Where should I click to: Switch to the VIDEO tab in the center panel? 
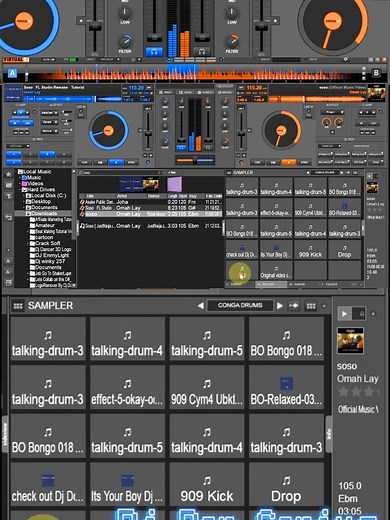click(186, 92)
